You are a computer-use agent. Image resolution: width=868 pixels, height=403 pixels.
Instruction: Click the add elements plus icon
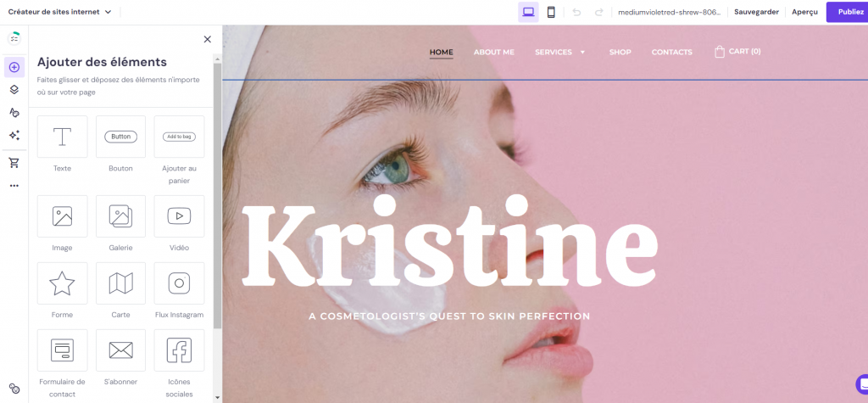tap(14, 67)
